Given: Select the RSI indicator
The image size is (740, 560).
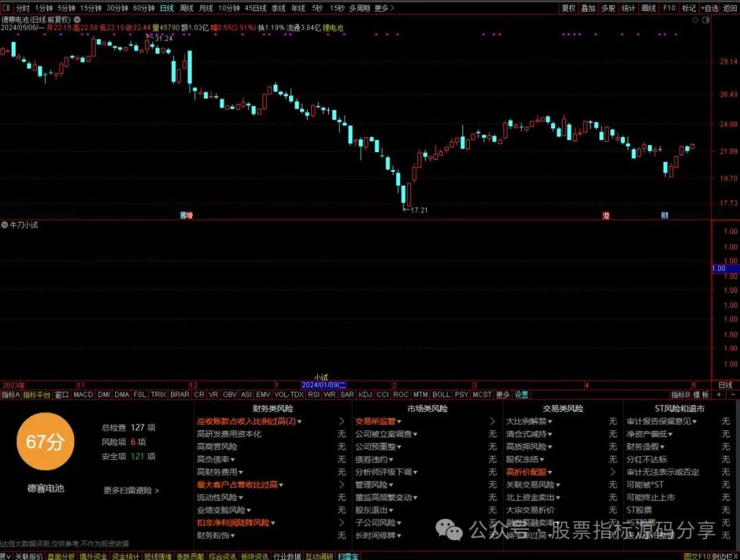Looking at the screenshot, I should (x=314, y=395).
